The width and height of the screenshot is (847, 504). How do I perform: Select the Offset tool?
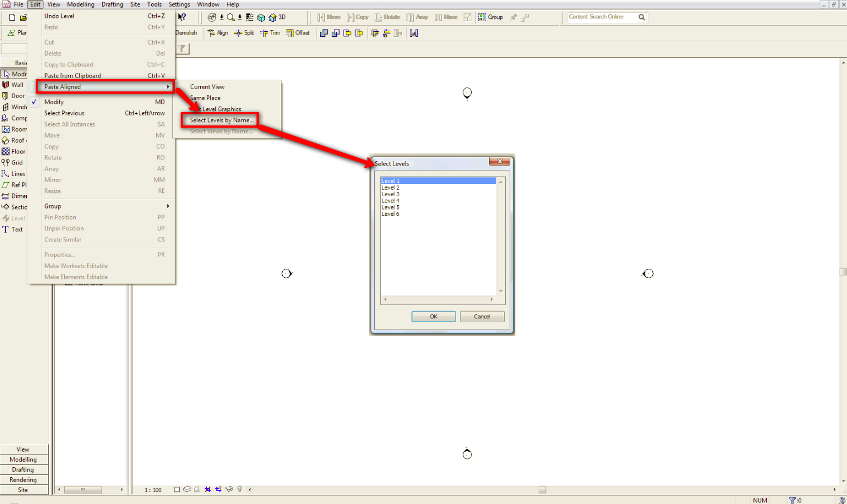[x=298, y=33]
